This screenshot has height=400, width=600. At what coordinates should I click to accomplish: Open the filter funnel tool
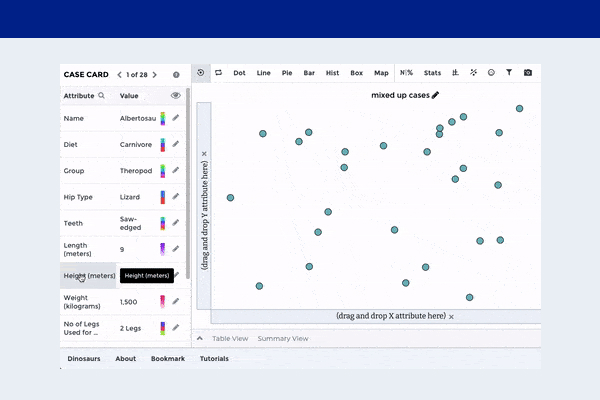tap(509, 73)
